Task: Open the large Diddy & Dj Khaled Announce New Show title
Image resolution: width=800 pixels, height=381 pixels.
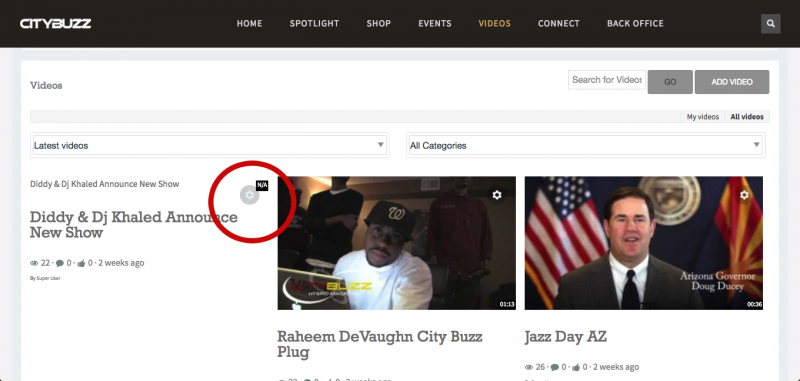Action: pyautogui.click(x=134, y=224)
